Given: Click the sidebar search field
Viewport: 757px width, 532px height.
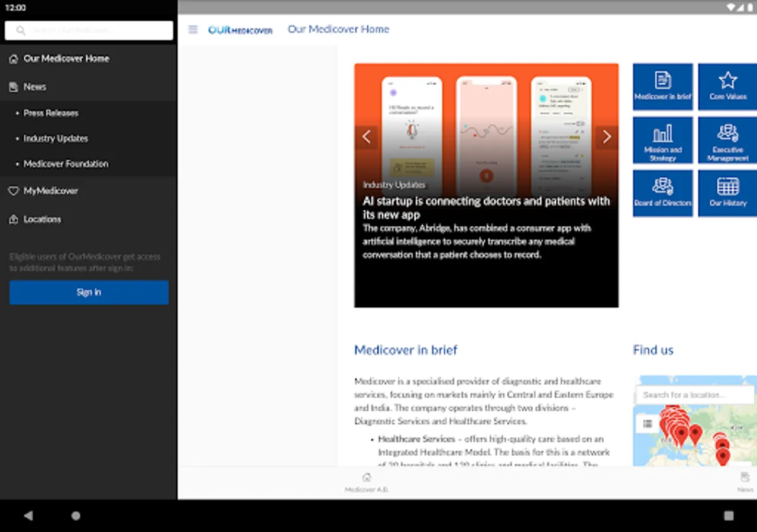Looking at the screenshot, I should click(89, 31).
